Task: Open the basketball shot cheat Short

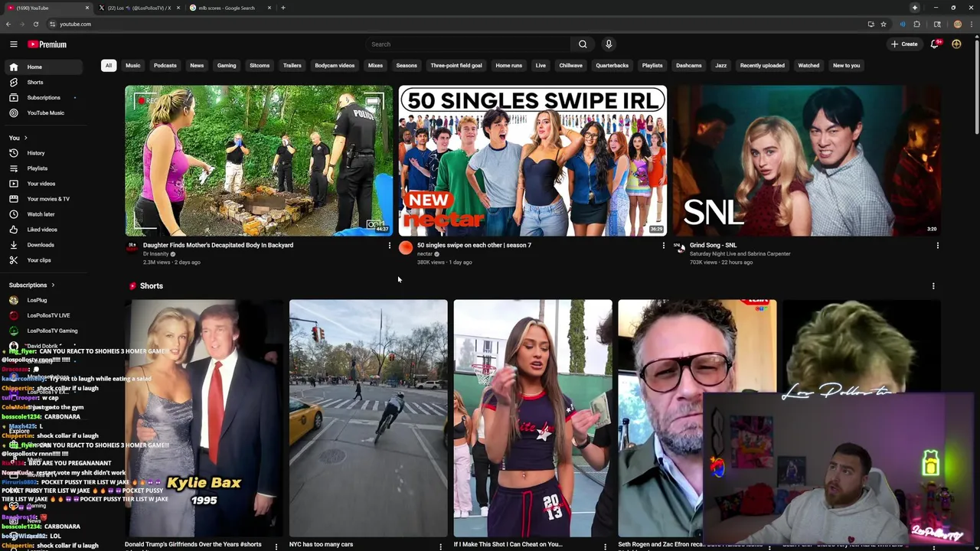Action: 533,419
